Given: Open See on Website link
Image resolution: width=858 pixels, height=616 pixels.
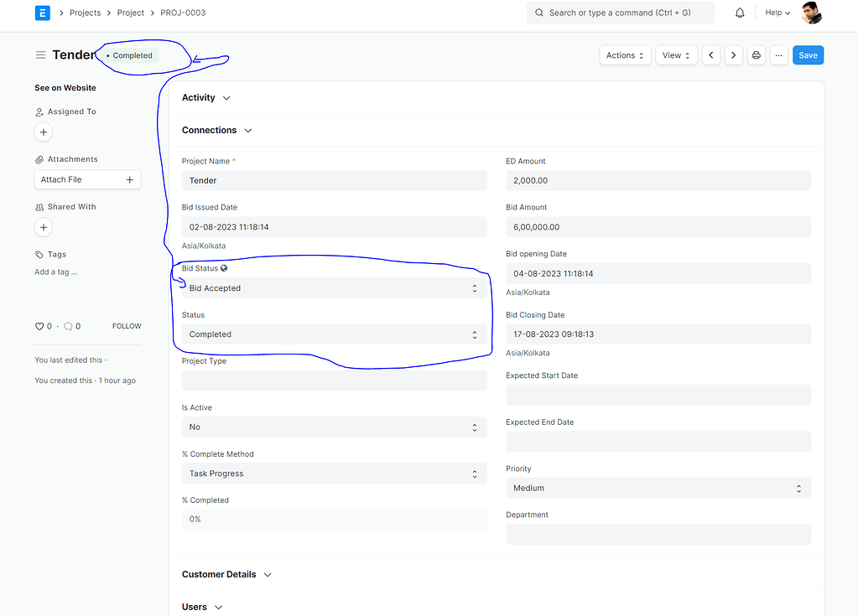Looking at the screenshot, I should 65,87.
